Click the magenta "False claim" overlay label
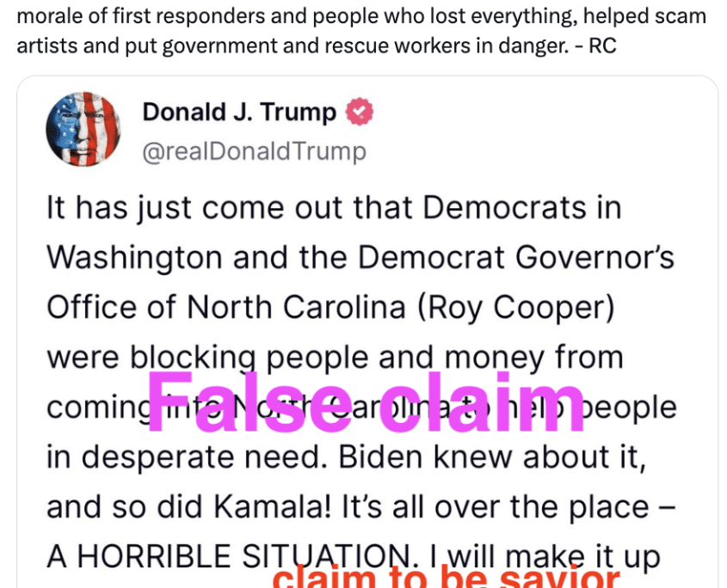This screenshot has height=588, width=727. click(367, 402)
